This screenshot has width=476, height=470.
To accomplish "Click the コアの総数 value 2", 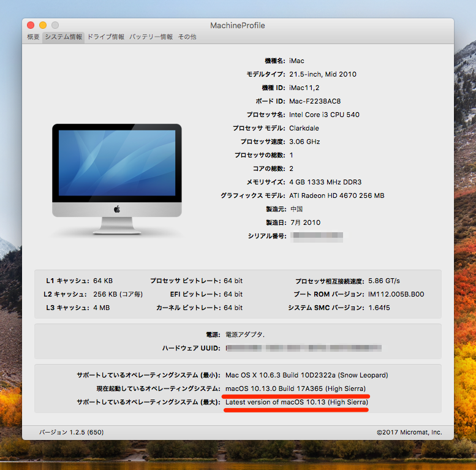I will (291, 169).
